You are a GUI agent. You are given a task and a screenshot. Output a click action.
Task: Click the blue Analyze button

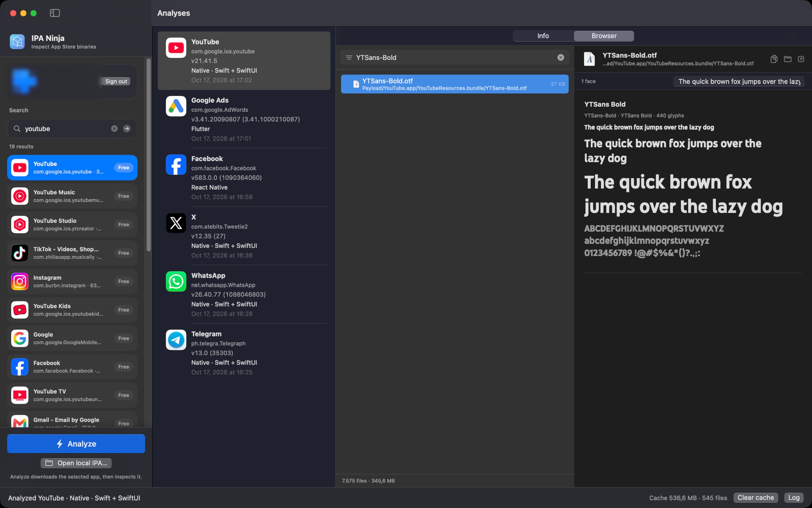(x=76, y=444)
